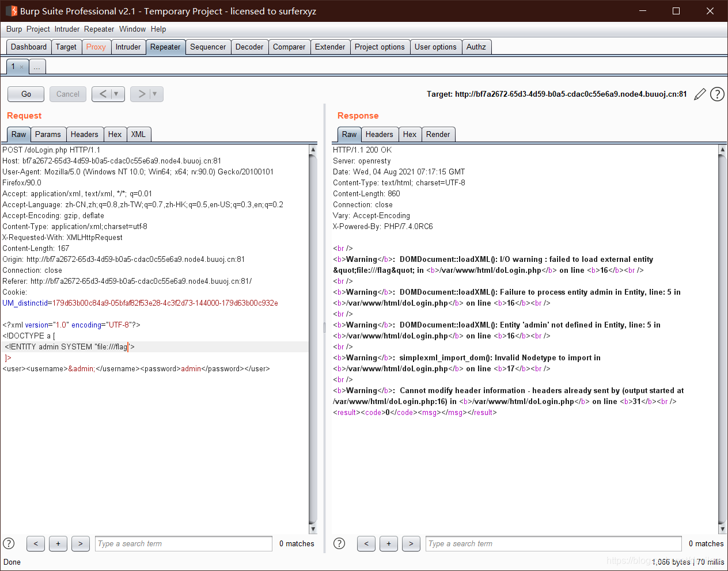Switch to the Extender tab
Image resolution: width=728 pixels, height=571 pixels.
tap(330, 47)
